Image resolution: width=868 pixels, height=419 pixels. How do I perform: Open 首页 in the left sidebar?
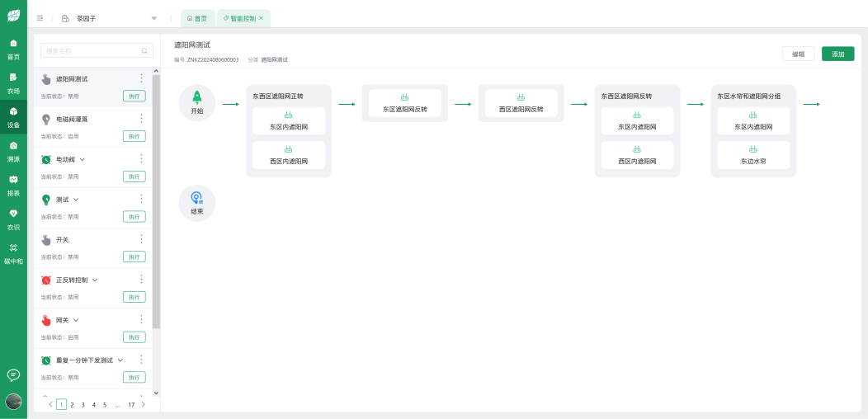tap(13, 49)
